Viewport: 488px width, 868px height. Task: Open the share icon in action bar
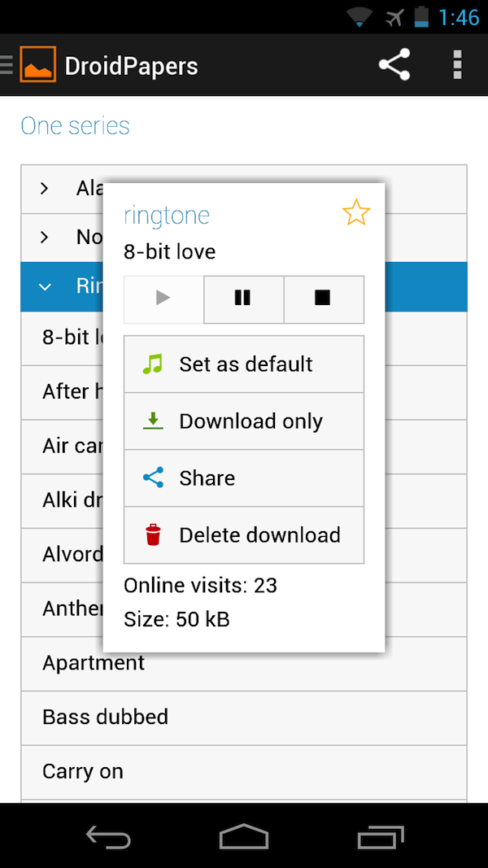[x=394, y=65]
